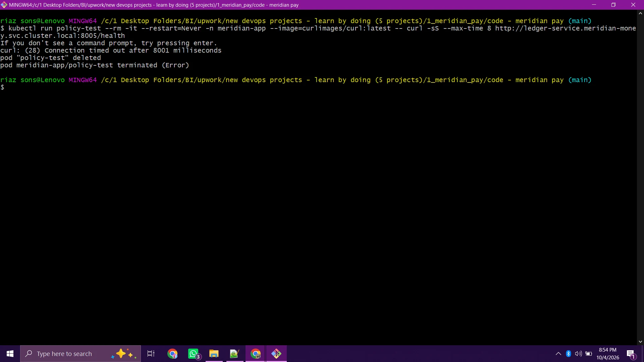Screen dimensions: 644x362
Task: Open File Explorer from the taskbar
Action: pos(214,354)
